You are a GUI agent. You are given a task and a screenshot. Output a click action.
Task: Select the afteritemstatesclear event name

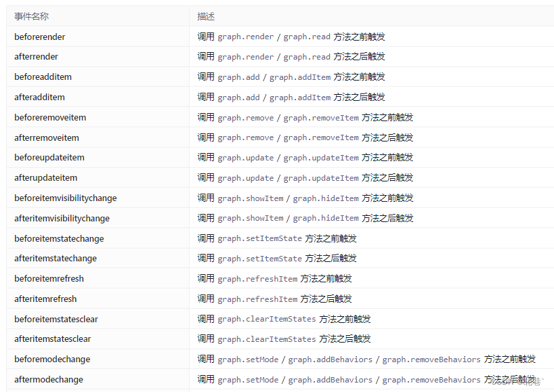54,339
